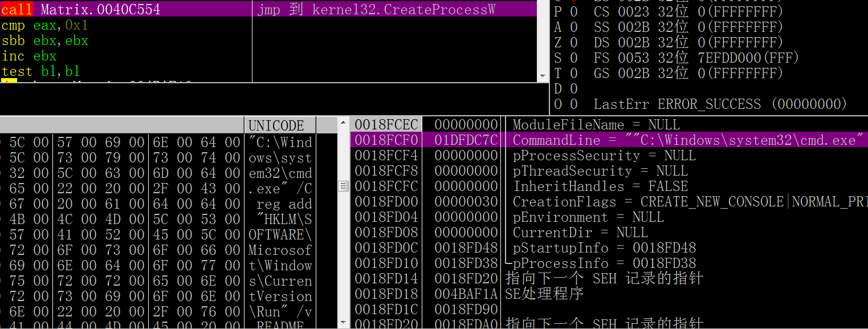868x329 pixels.
Task: Click the CommandLine argument comment
Action: pos(688,140)
